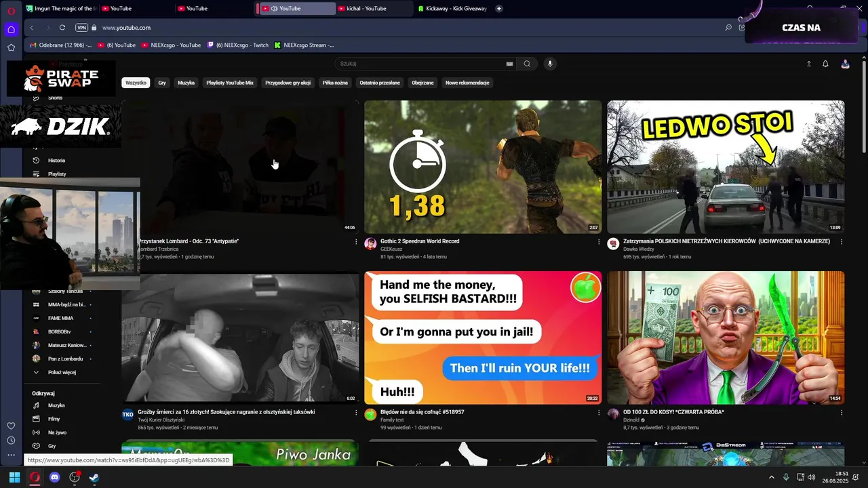Open the NEEXcsgo Stream Kick bookmark

click(304, 45)
